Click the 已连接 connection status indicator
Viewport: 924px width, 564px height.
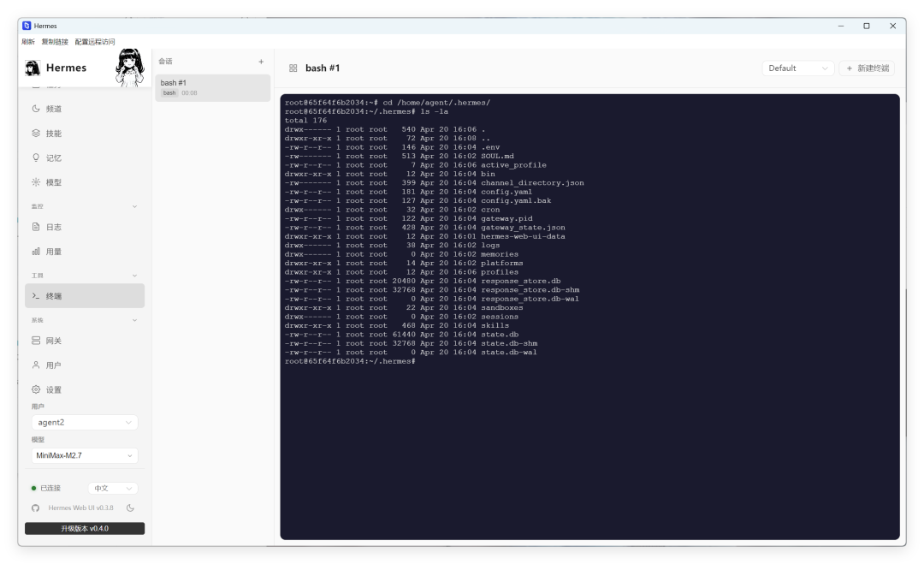coord(46,489)
